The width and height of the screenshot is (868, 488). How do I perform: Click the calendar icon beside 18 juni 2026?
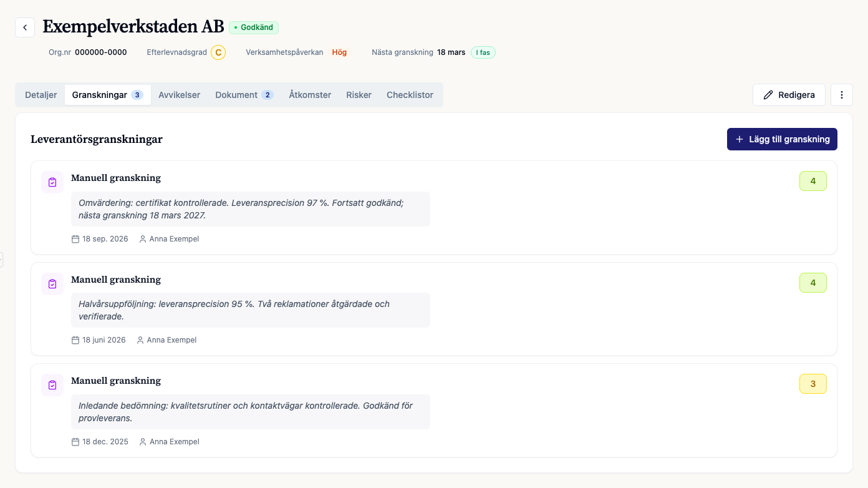coord(75,340)
